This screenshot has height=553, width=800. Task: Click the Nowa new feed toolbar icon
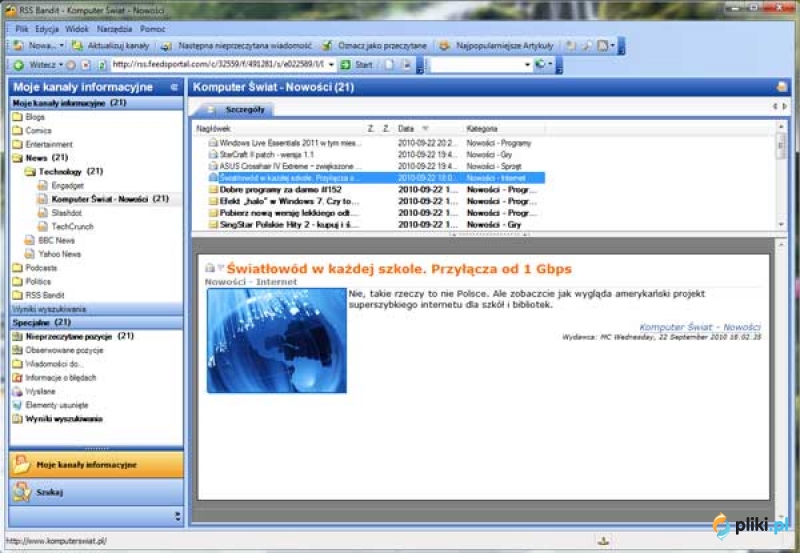pos(18,46)
